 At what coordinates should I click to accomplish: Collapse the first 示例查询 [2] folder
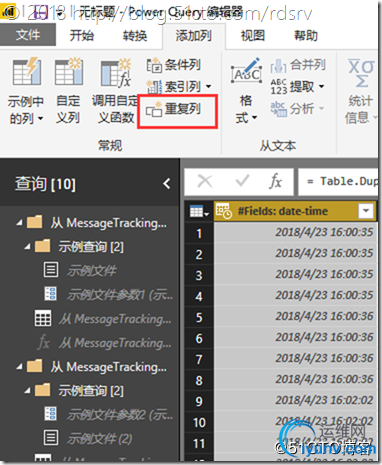(28, 247)
